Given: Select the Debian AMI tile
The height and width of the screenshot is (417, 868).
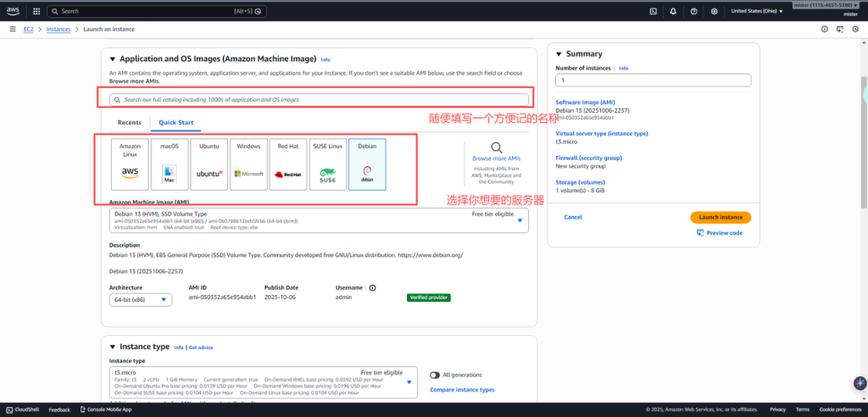Looking at the screenshot, I should pyautogui.click(x=368, y=164).
